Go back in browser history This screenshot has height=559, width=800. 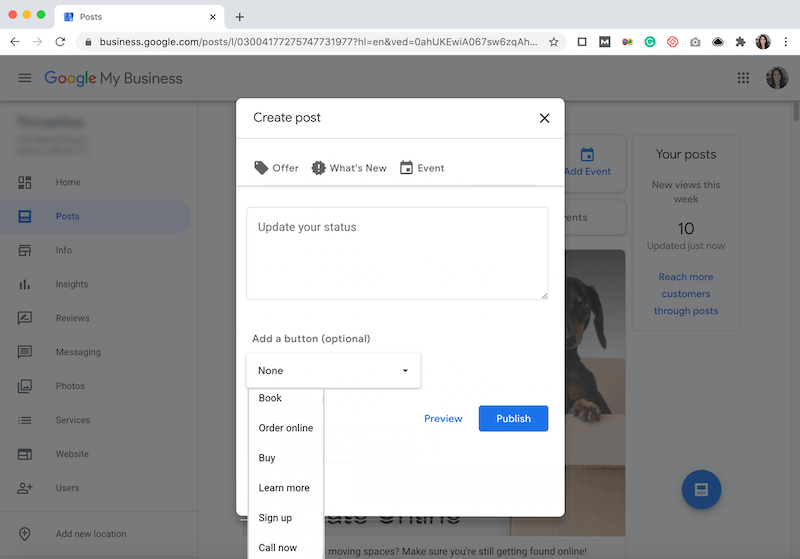tap(15, 42)
